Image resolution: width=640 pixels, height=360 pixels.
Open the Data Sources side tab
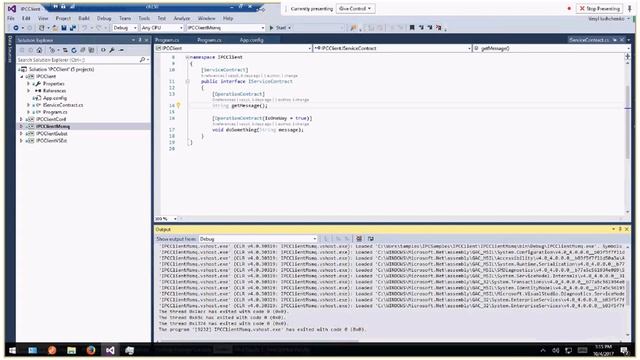[x=10, y=50]
